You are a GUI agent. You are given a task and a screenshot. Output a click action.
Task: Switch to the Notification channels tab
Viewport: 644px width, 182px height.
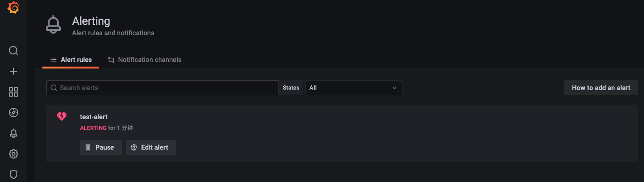[x=144, y=60]
